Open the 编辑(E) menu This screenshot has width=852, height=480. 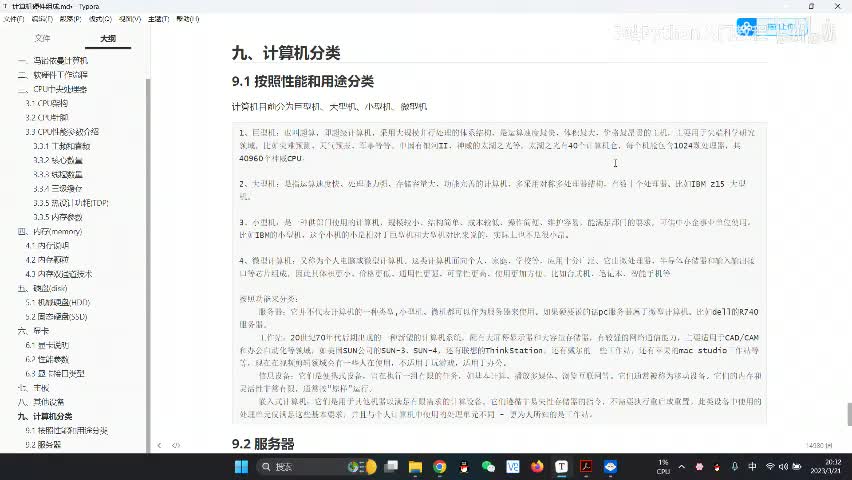pos(42,19)
